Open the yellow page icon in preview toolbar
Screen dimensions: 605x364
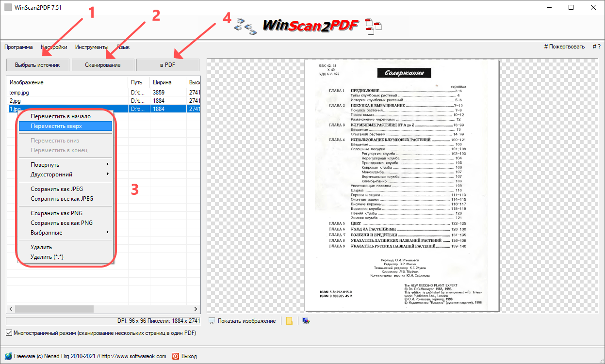pyautogui.click(x=289, y=321)
